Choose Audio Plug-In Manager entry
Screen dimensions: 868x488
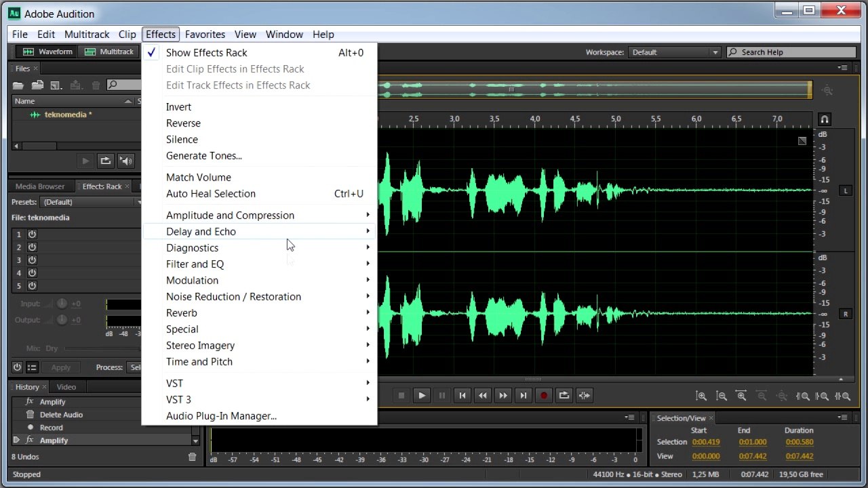pos(259,415)
